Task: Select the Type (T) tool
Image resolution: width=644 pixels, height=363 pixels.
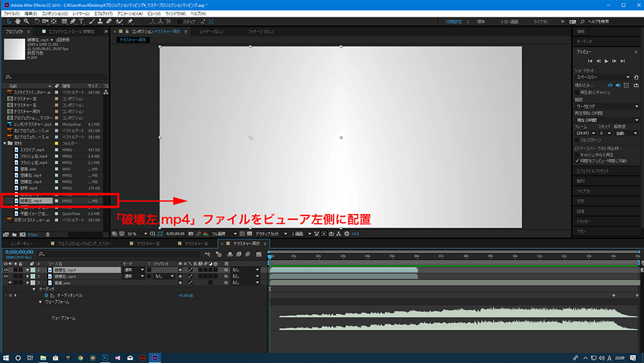Action: (x=81, y=21)
